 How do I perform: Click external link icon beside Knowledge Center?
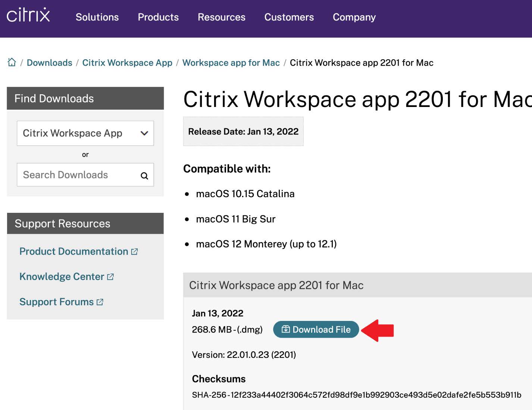point(110,277)
